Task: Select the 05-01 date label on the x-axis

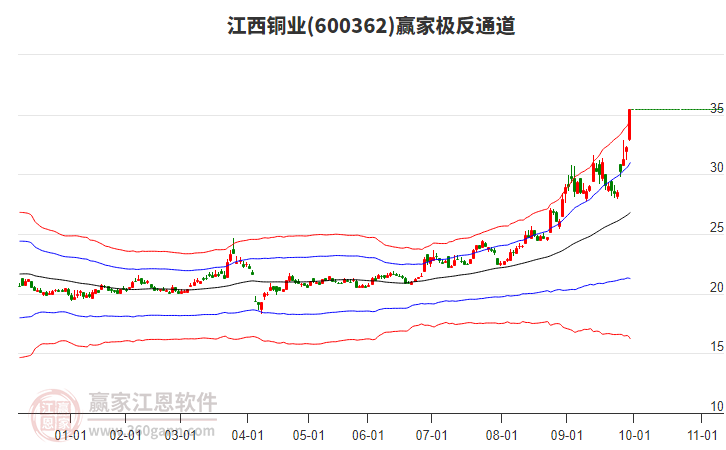Action: pyautogui.click(x=308, y=436)
